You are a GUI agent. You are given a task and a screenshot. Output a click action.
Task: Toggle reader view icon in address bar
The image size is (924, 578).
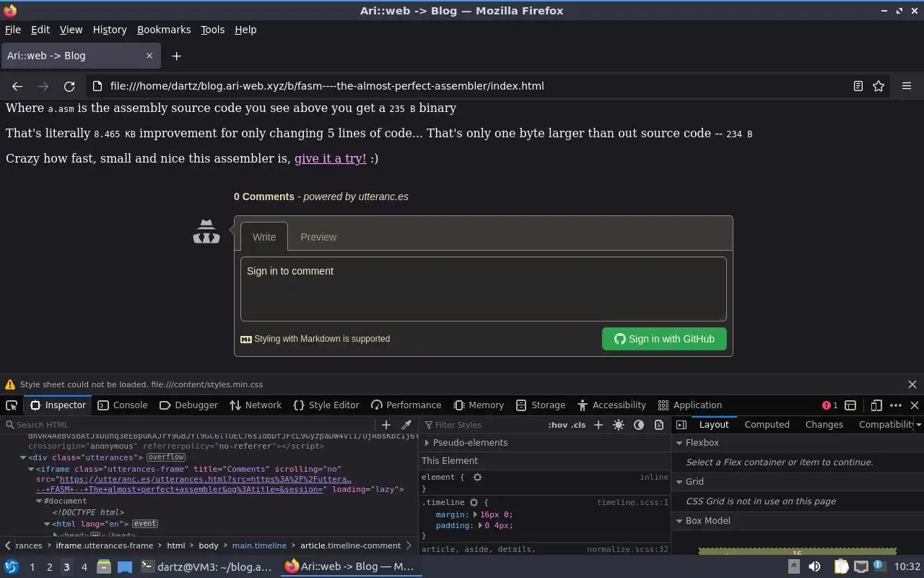(x=858, y=86)
